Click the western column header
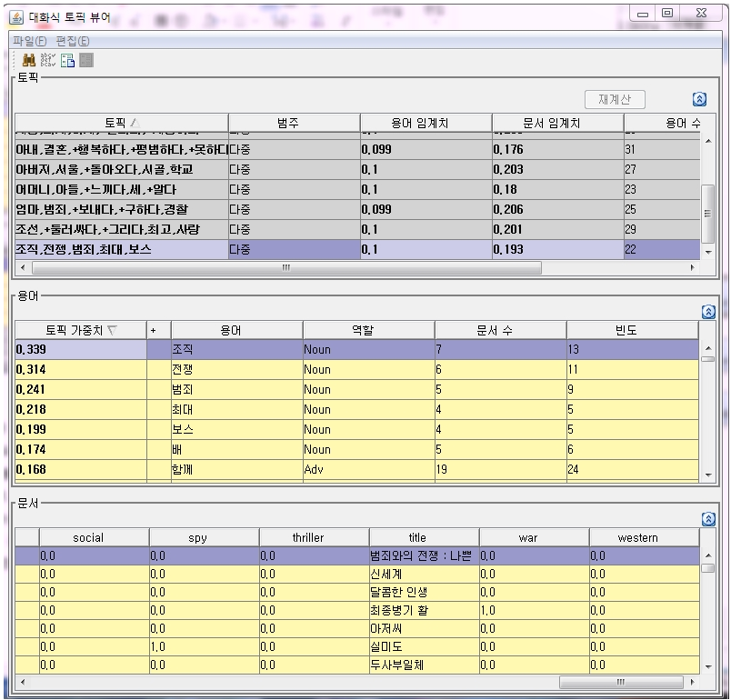The height and width of the screenshot is (700, 731). click(x=645, y=537)
